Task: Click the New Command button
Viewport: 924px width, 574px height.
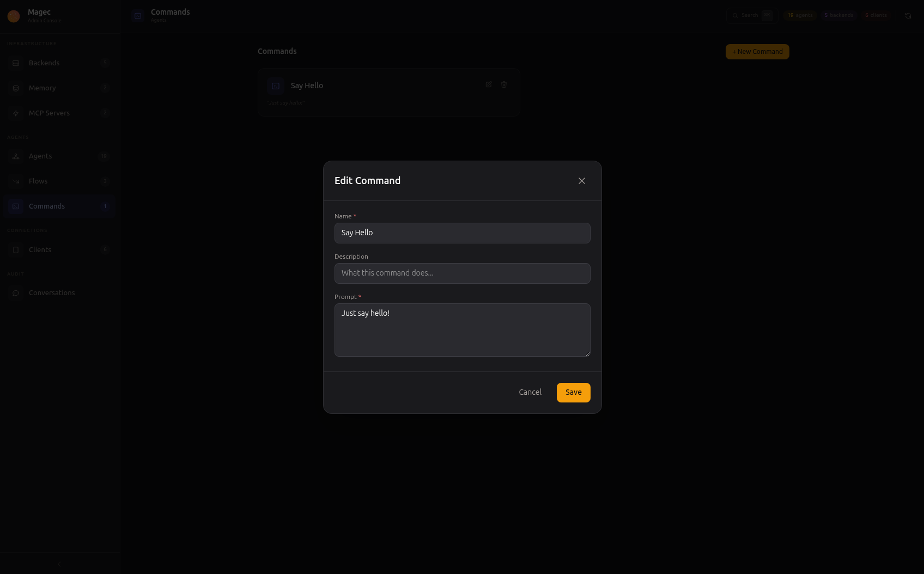Action: pos(757,51)
